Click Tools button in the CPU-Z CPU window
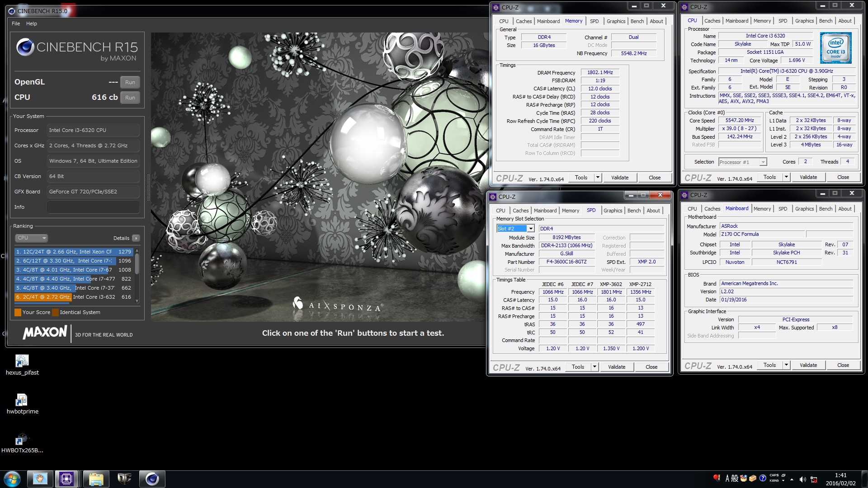Screen dimensions: 868x488 click(769, 177)
